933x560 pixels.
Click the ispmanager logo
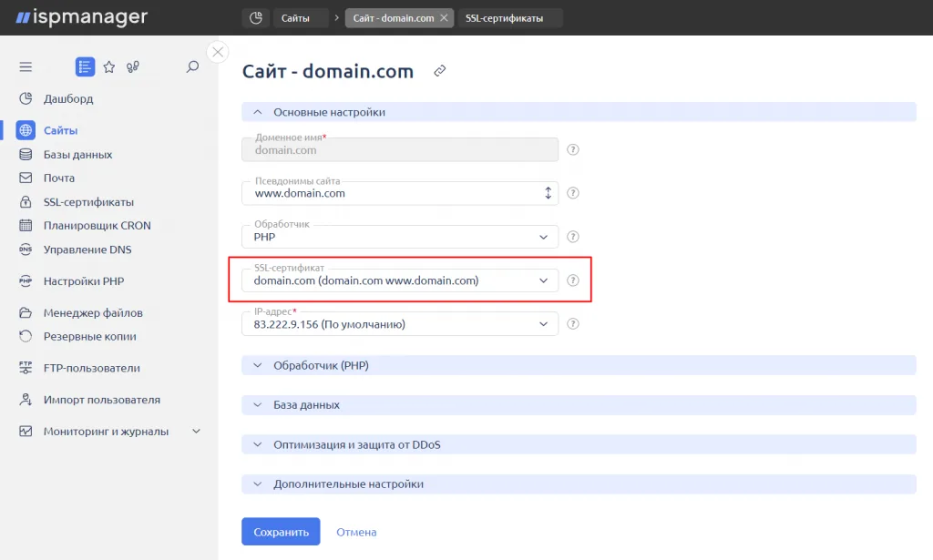point(81,17)
